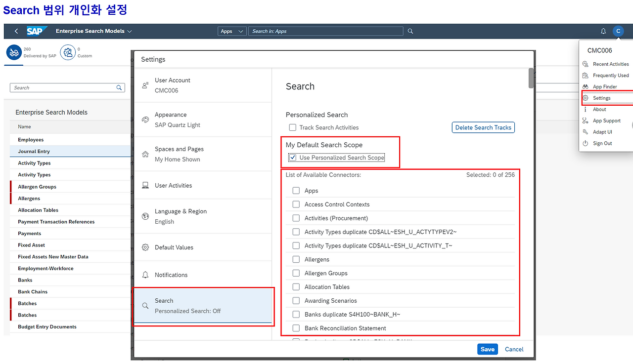Enable Track Search Activities checkbox
The height and width of the screenshot is (364, 633).
pyautogui.click(x=293, y=127)
